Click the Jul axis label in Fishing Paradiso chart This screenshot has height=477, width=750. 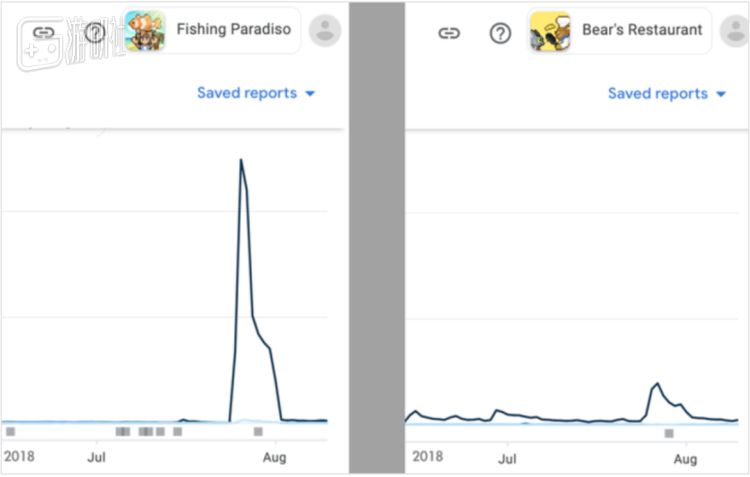pos(97,458)
